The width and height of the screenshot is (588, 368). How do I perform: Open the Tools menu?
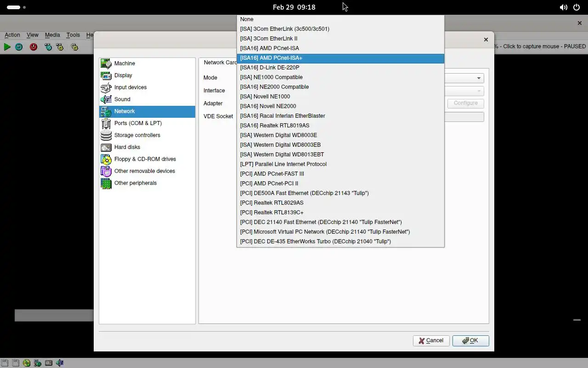pyautogui.click(x=73, y=35)
